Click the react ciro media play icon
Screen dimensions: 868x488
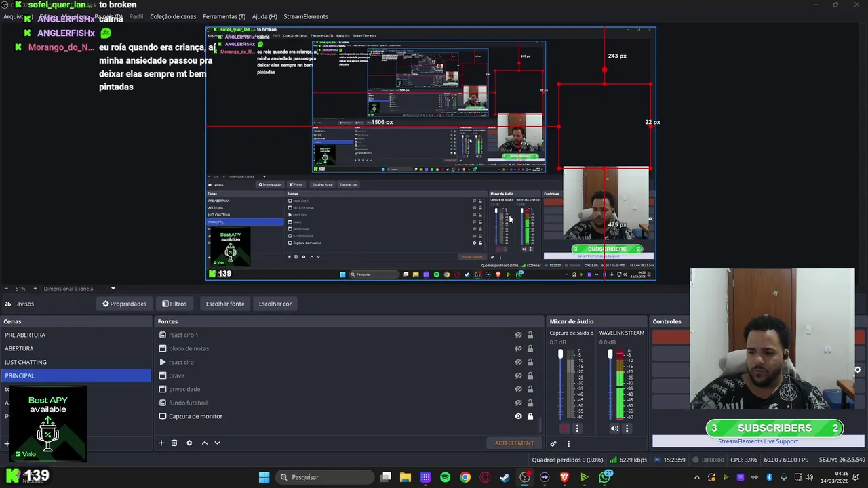click(x=163, y=362)
